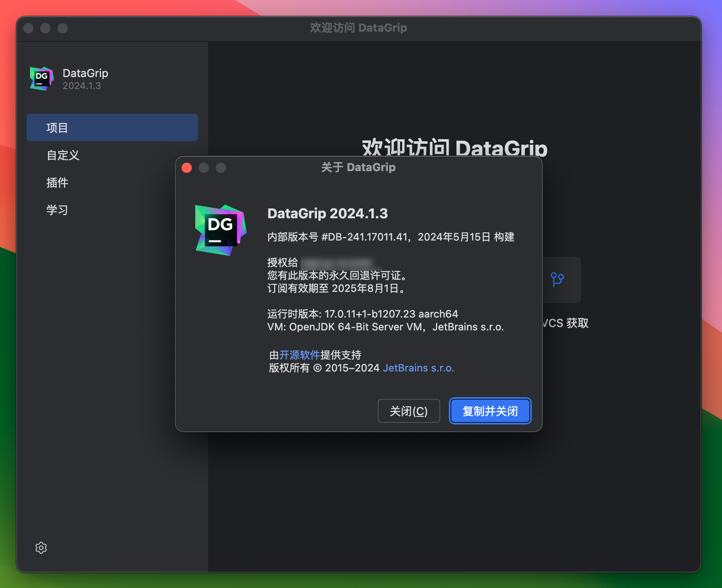Click the welcome window's minimize button

(x=45, y=28)
